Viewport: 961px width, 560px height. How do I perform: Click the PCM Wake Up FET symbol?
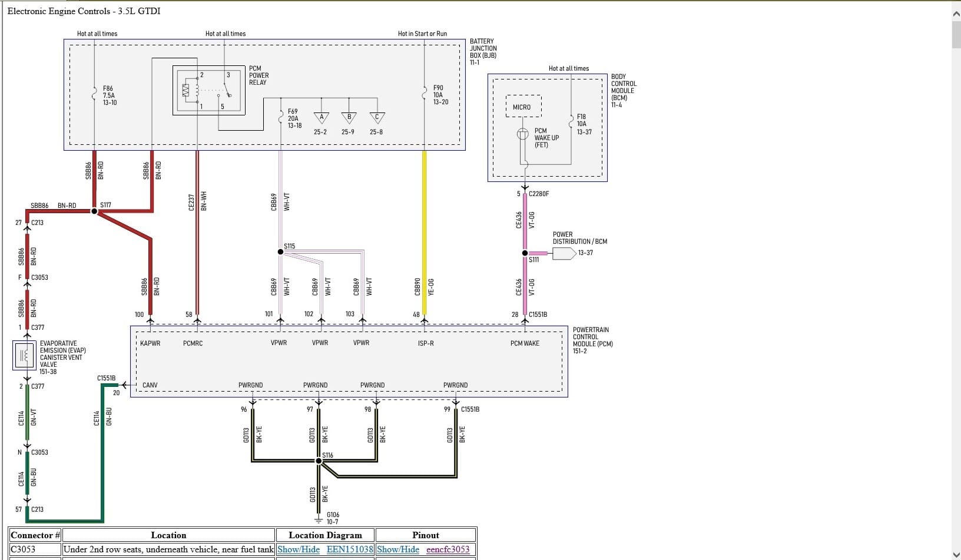[x=522, y=134]
